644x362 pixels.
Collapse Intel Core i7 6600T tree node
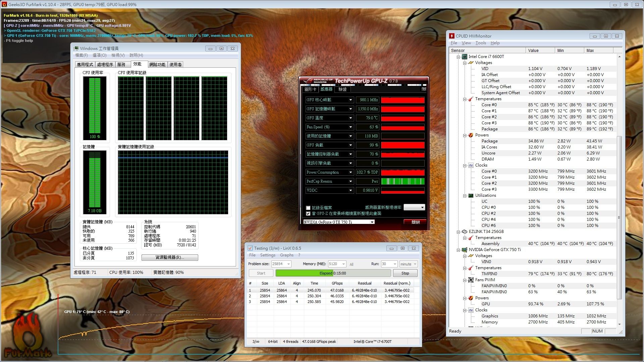click(458, 57)
